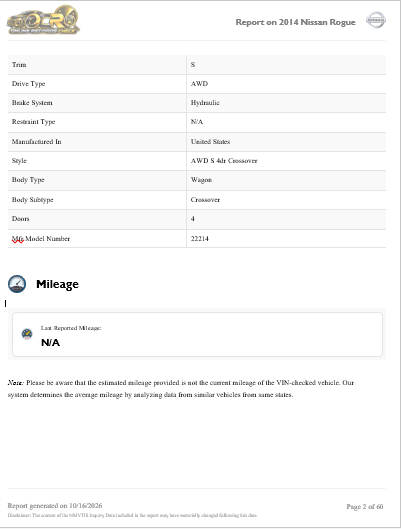Click the 'Brake System' label
The image size is (401, 529).
[x=32, y=103]
